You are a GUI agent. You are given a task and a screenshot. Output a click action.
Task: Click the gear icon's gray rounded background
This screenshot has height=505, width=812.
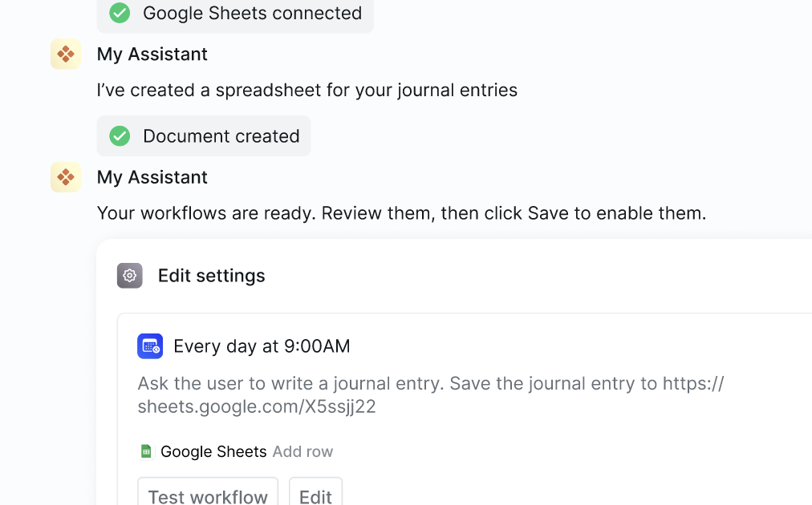[x=129, y=276]
